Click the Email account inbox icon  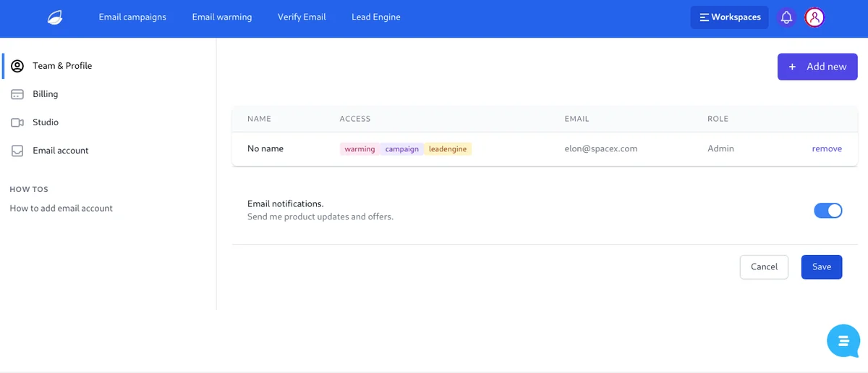tap(17, 151)
